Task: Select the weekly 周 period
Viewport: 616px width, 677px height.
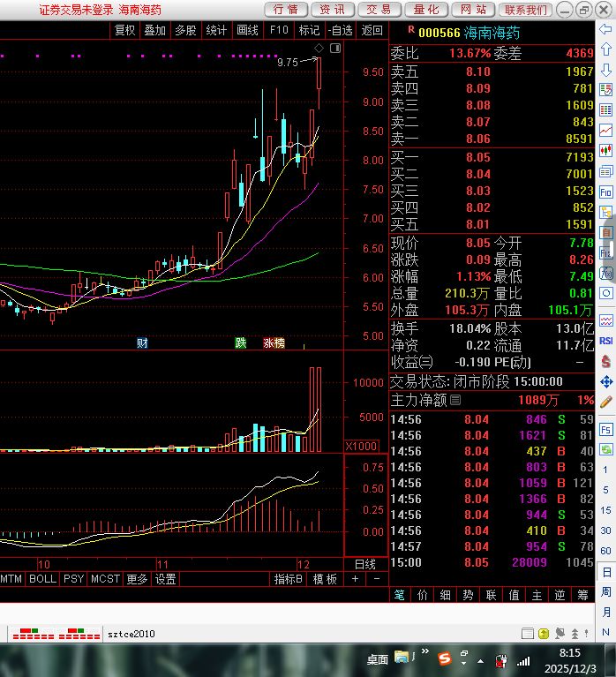Action: [605, 592]
